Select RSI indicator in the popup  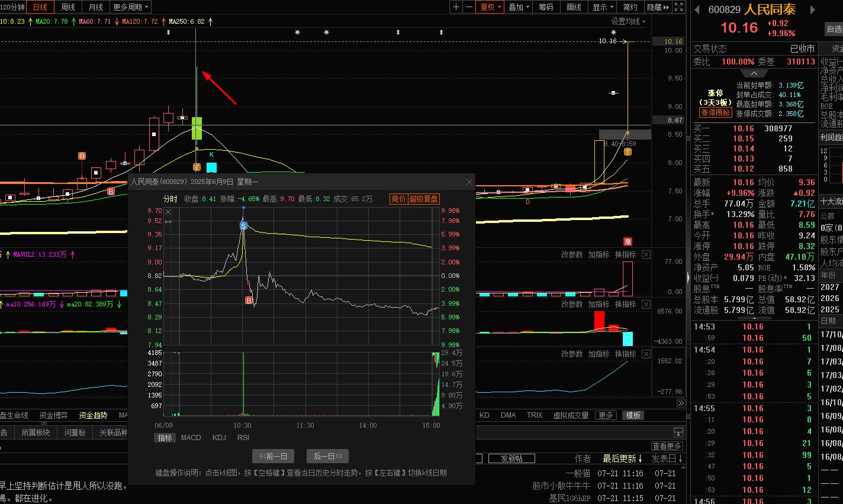point(243,438)
